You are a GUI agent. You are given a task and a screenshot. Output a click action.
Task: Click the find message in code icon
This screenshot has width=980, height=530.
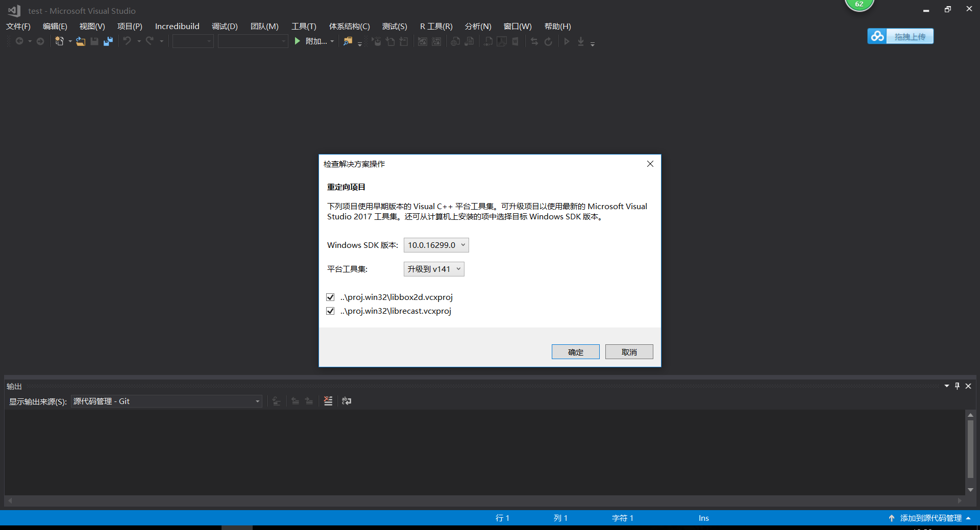(x=276, y=401)
